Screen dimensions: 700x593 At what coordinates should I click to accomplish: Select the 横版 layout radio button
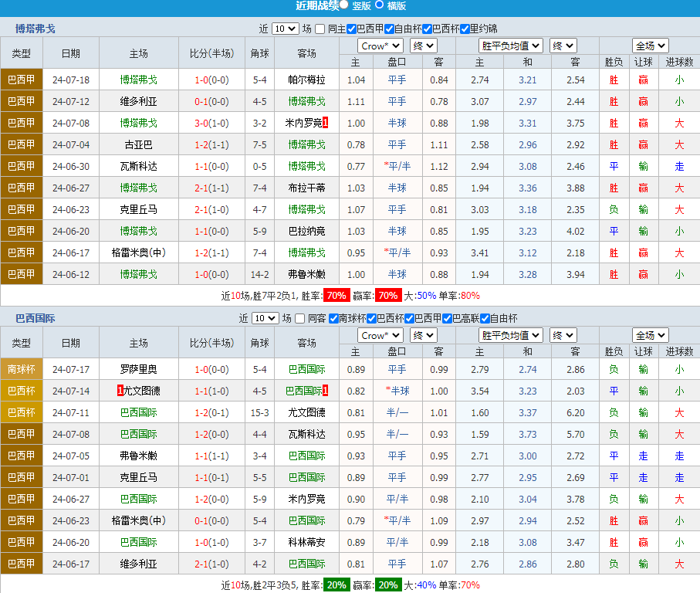tap(380, 5)
